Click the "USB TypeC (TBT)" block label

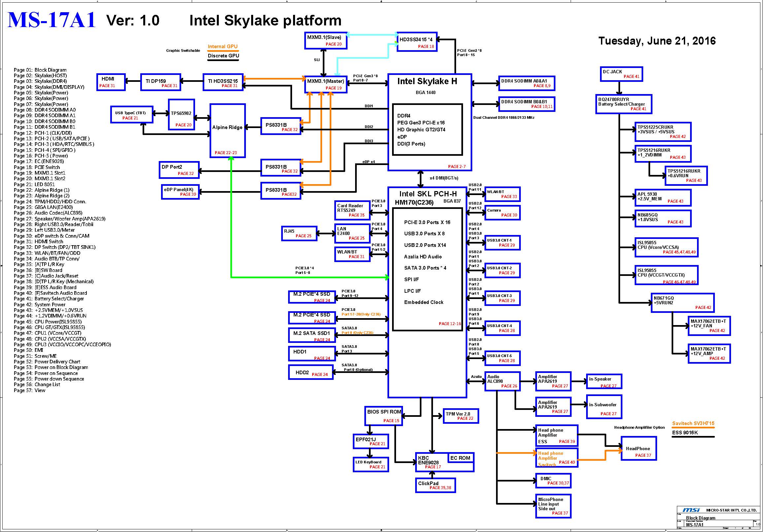tap(130, 113)
